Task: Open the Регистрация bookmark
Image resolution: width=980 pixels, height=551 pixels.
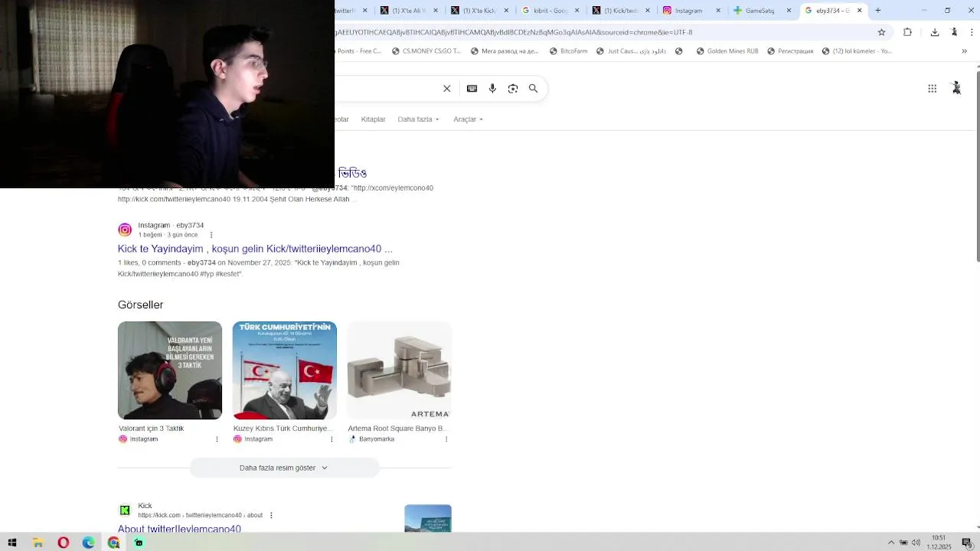Action: (x=789, y=51)
